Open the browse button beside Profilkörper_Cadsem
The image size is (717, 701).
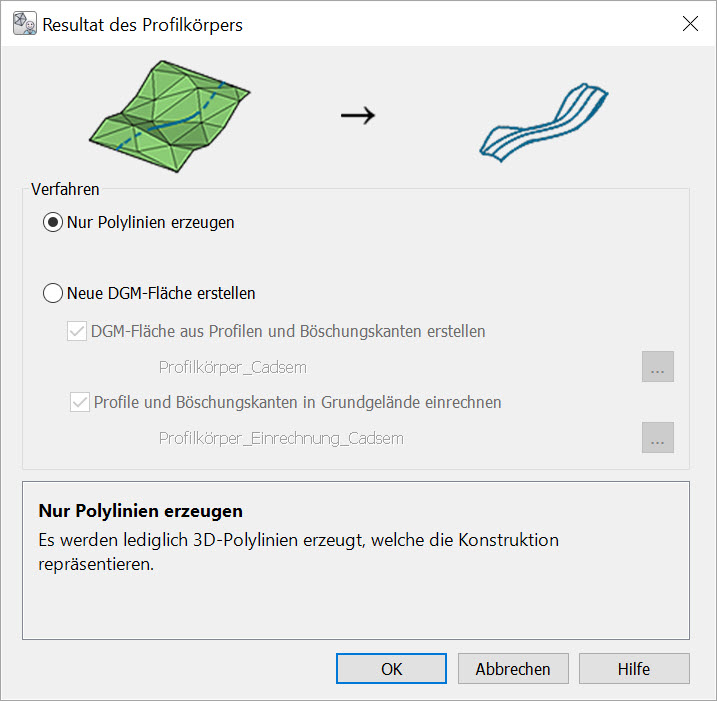click(657, 367)
